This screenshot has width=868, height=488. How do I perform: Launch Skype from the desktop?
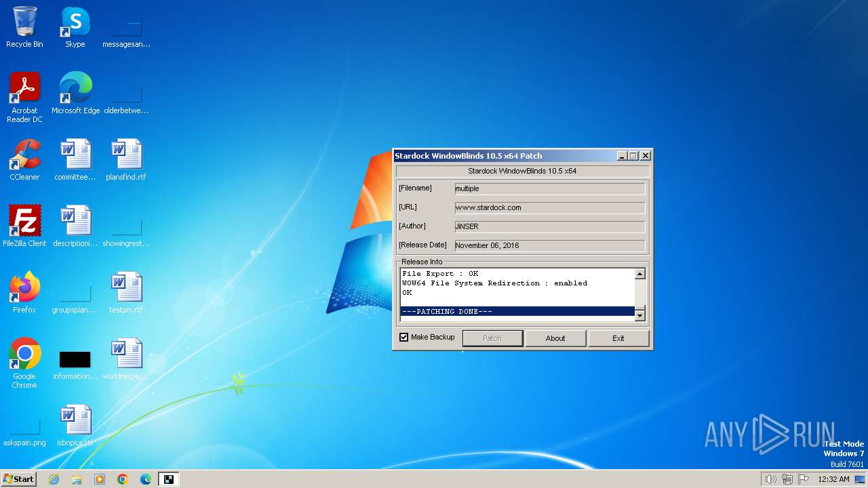coord(75,27)
